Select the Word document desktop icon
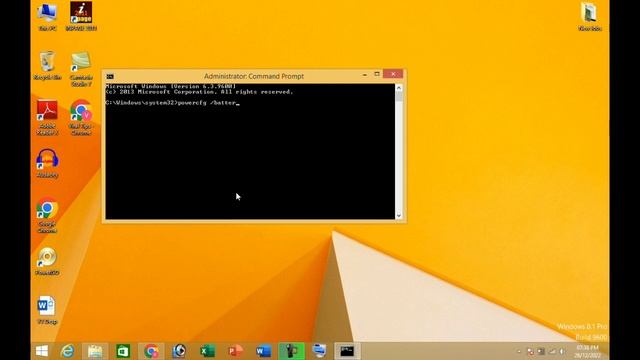 47,310
